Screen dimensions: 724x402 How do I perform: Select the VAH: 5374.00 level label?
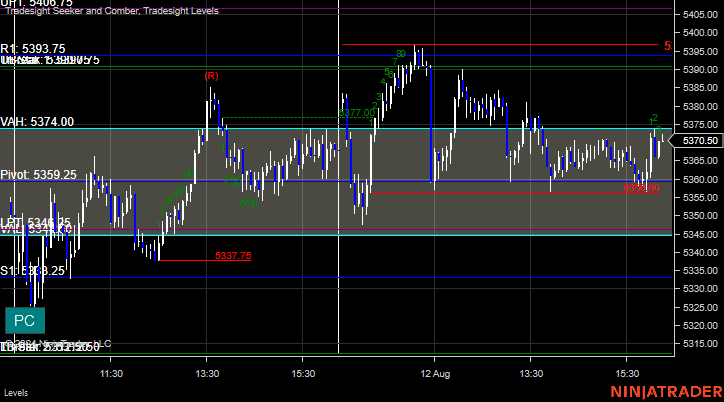[37, 122]
